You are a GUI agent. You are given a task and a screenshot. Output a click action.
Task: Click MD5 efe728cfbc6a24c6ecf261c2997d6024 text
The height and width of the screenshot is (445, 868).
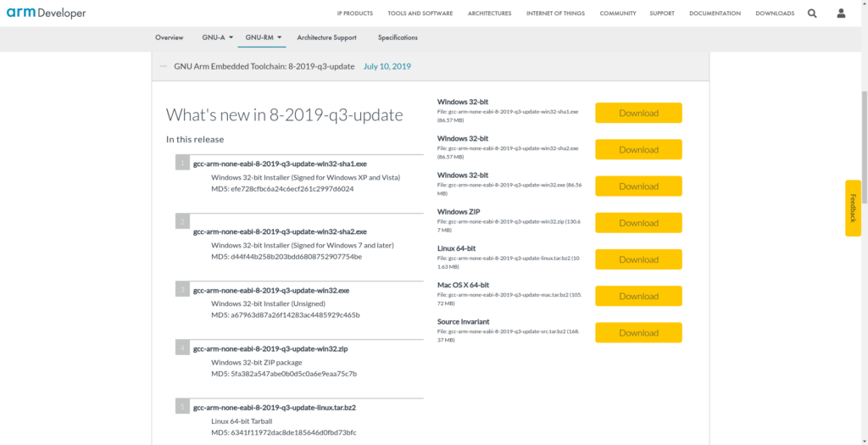pos(282,189)
